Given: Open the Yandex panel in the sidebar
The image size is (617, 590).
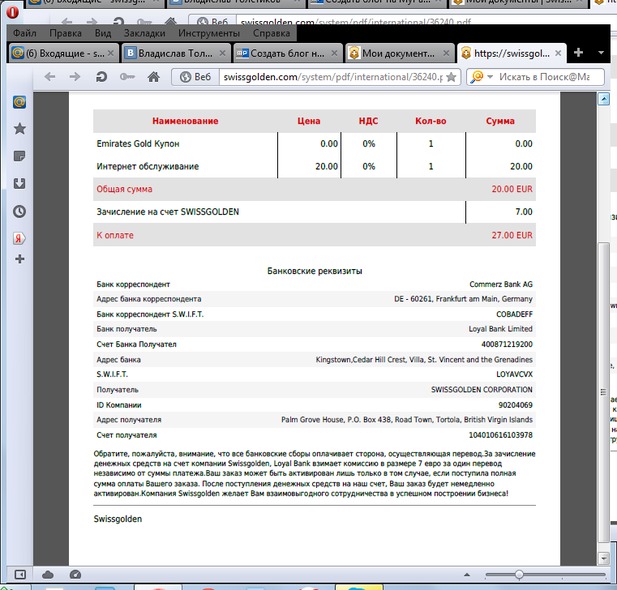Looking at the screenshot, I should [x=19, y=238].
